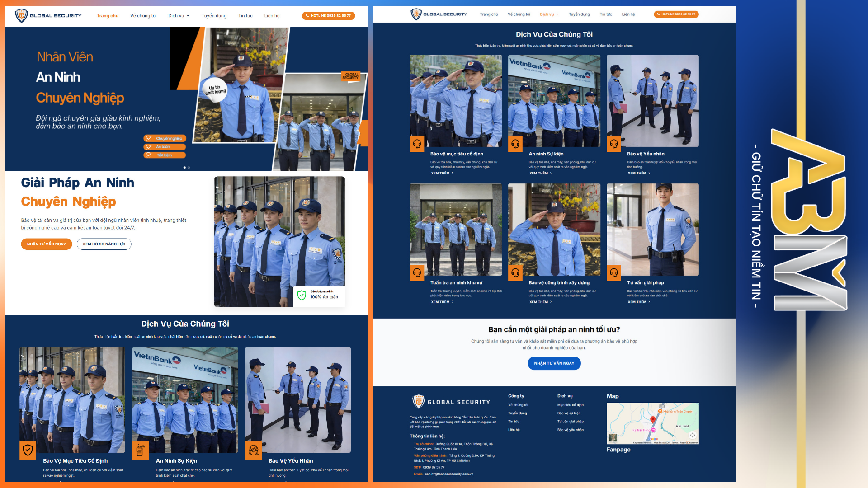Image resolution: width=868 pixels, height=488 pixels.
Task: Open footer Công ty link Tuyển dụng
Action: coord(518,413)
